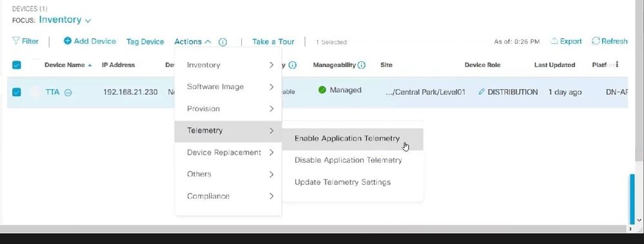Viewport: 644px width, 244px height.
Task: Expand the Telemetry submenu arrow
Action: [x=271, y=131]
